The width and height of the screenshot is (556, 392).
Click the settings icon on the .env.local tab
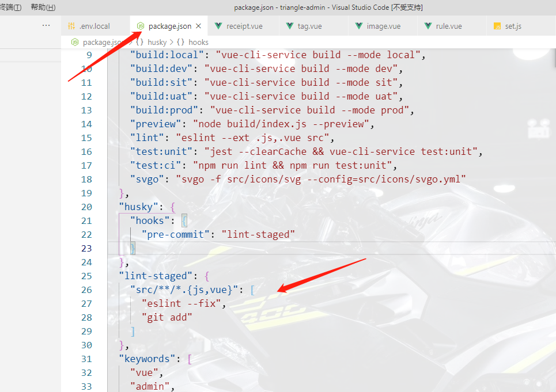[73, 25]
